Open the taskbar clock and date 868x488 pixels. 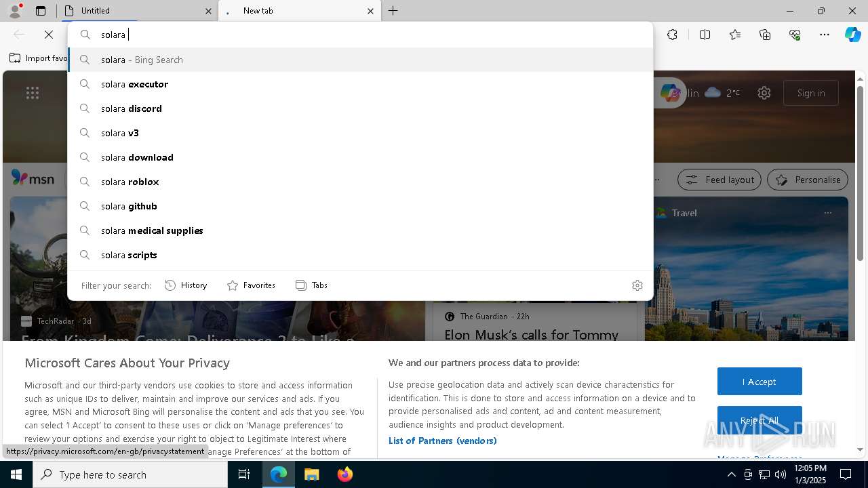click(811, 474)
